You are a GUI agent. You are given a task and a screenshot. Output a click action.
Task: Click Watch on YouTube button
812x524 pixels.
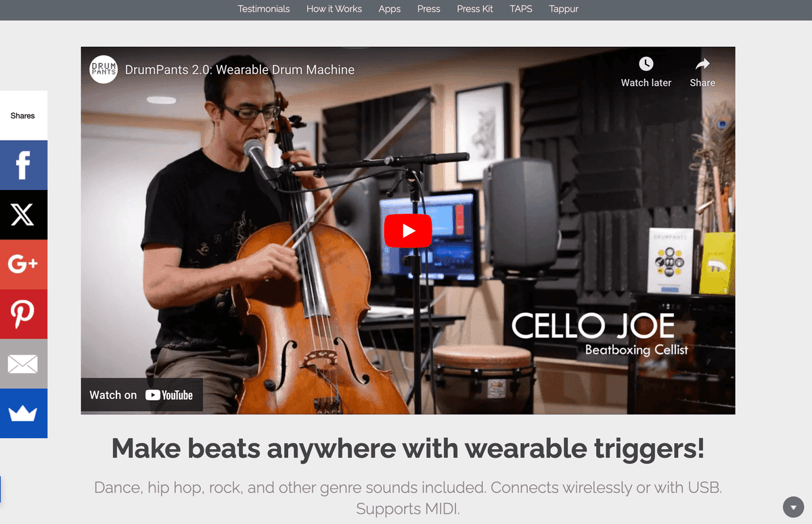coord(141,396)
